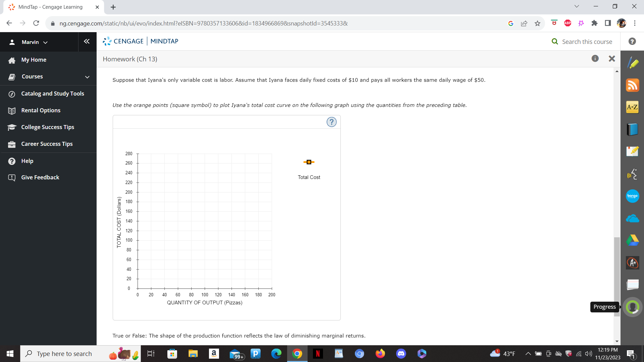Collapse the left navigation sidebar
This screenshot has height=362, width=644.
(87, 41)
